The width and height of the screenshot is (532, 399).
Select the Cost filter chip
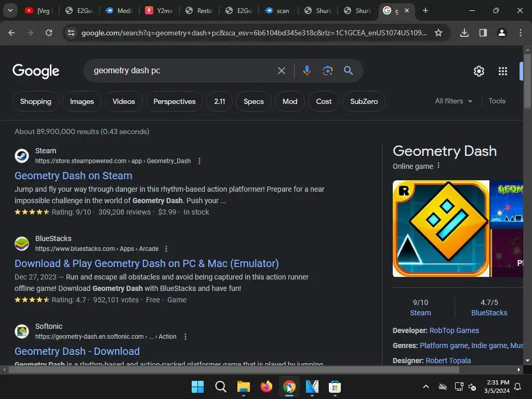[324, 101]
